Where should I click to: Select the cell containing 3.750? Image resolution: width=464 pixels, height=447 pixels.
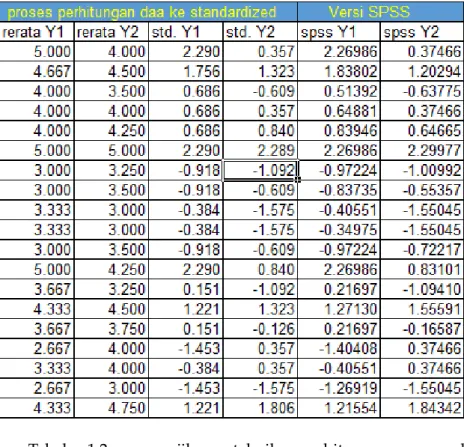click(111, 329)
